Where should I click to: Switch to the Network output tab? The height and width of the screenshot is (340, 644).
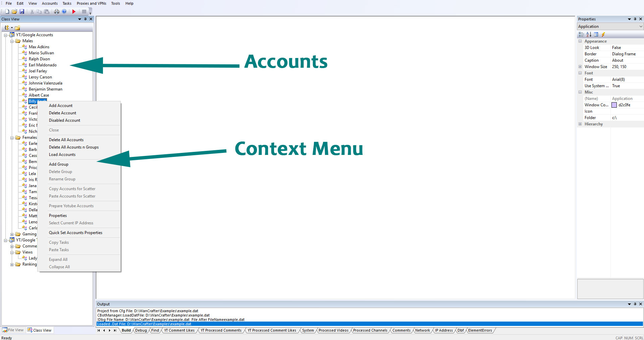click(422, 330)
